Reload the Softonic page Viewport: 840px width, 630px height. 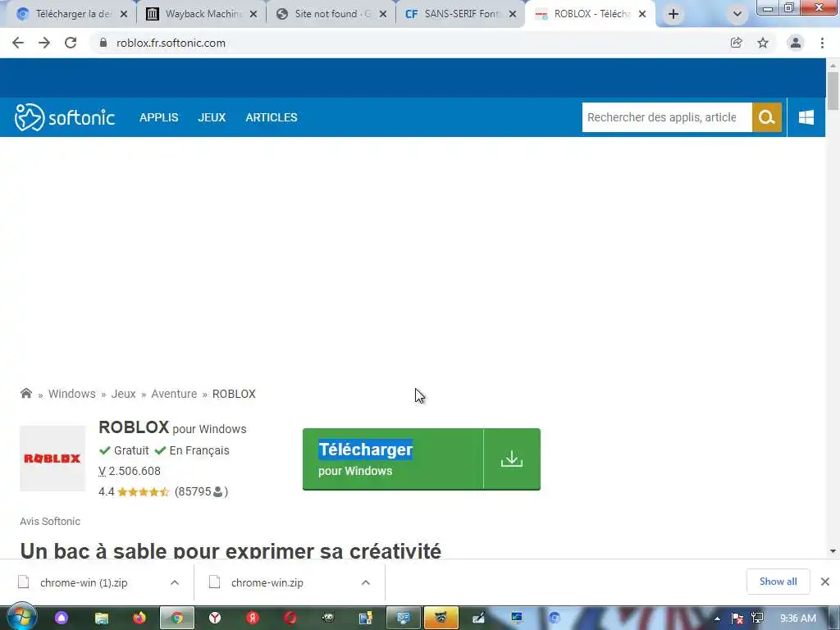(x=71, y=43)
